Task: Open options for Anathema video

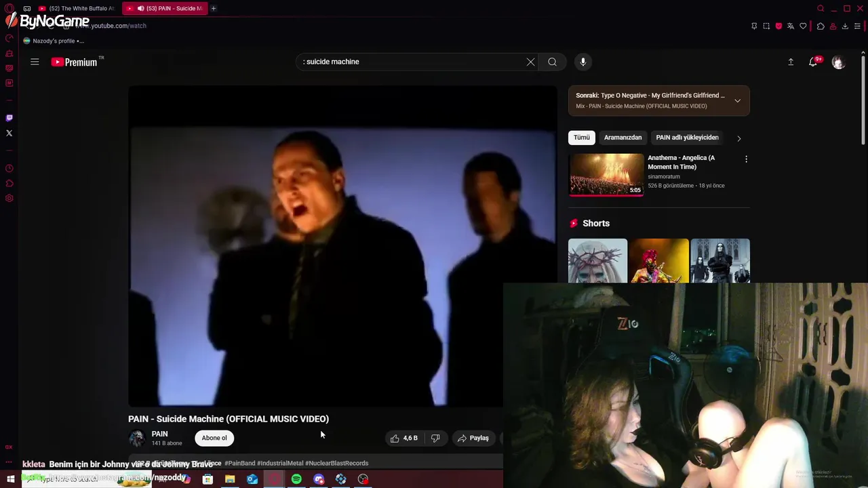Action: click(746, 159)
